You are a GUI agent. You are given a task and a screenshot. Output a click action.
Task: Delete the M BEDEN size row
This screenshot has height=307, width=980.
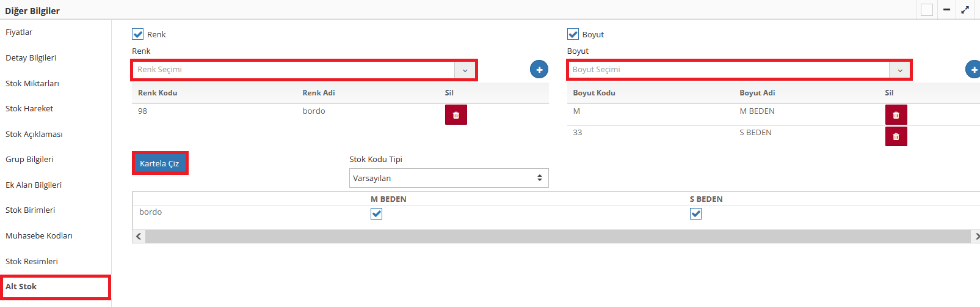click(896, 115)
